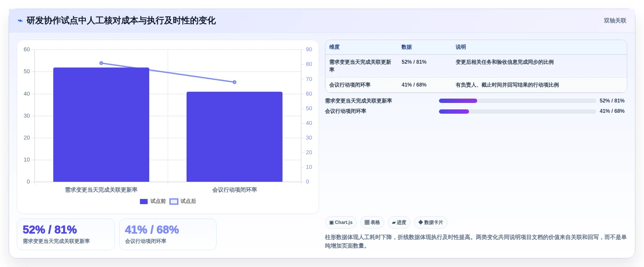Click right axis tick value 90
The width and height of the screenshot is (644, 267).
(x=309, y=50)
